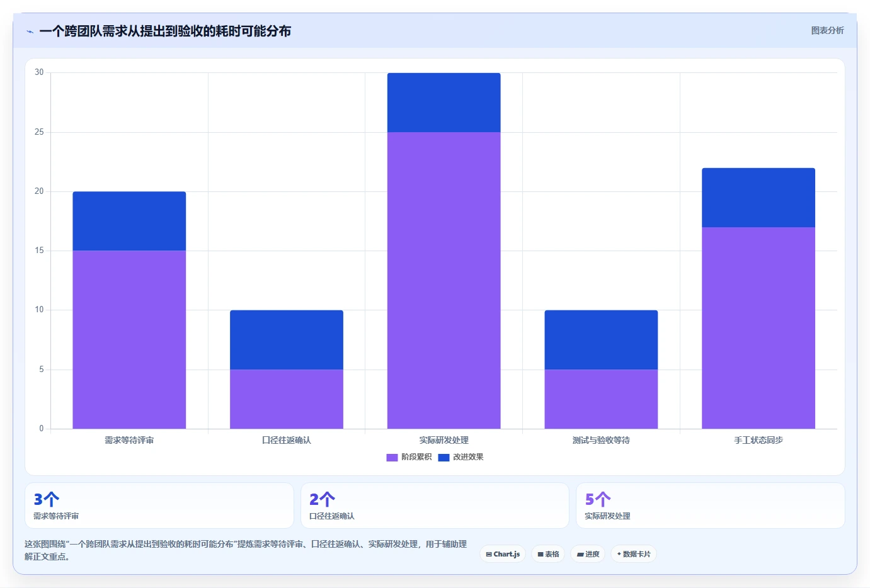Select the purple bar for 测试与验收等待
Image resolution: width=870 pixels, height=588 pixels.
(601, 399)
